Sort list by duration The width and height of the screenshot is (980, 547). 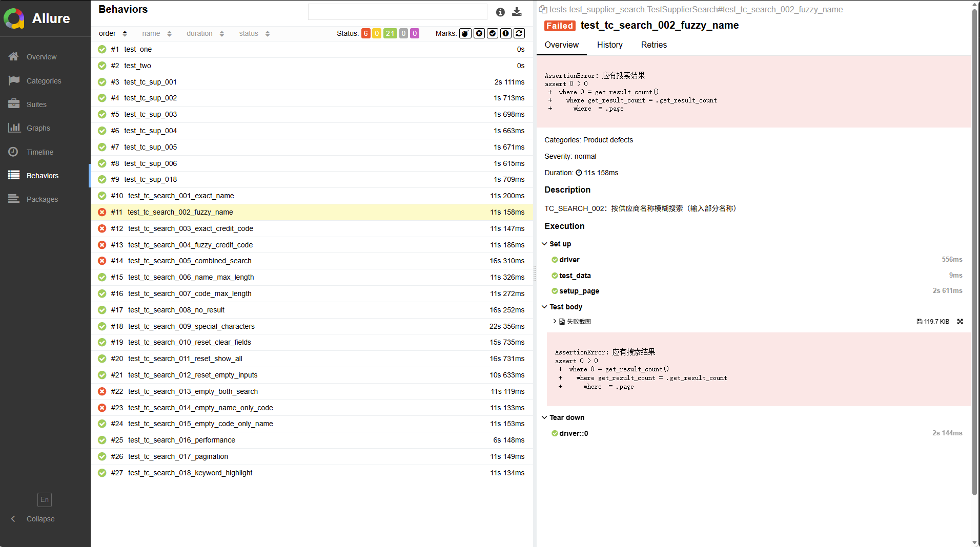206,33
